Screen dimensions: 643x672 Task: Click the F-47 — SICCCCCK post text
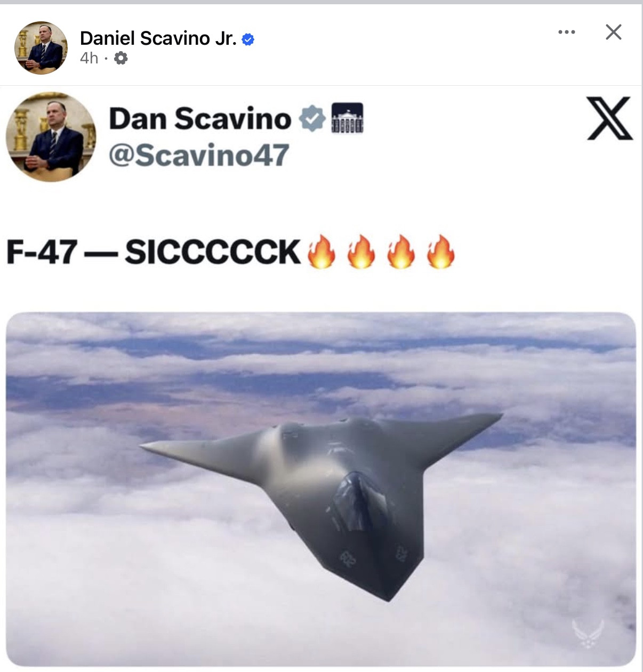point(154,252)
